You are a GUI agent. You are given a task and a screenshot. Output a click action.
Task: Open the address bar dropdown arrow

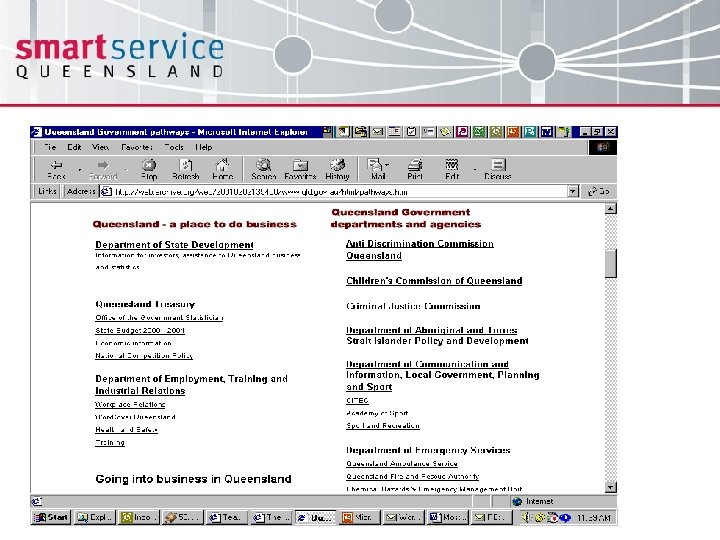coord(573,191)
